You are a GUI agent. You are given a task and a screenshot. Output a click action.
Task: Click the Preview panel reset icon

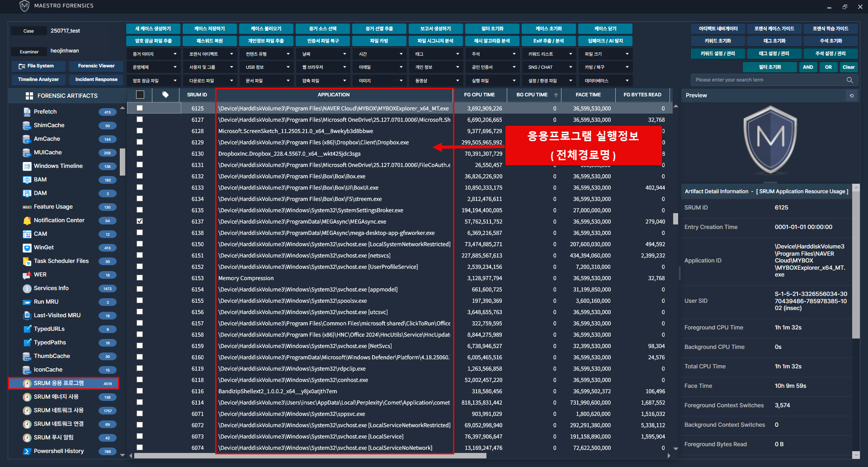pyautogui.click(x=852, y=95)
